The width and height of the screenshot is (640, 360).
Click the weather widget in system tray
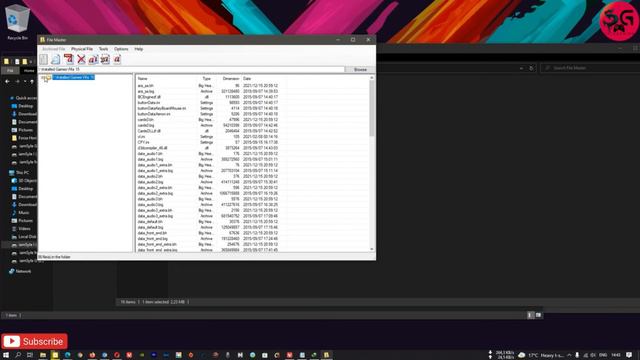[x=541, y=355]
